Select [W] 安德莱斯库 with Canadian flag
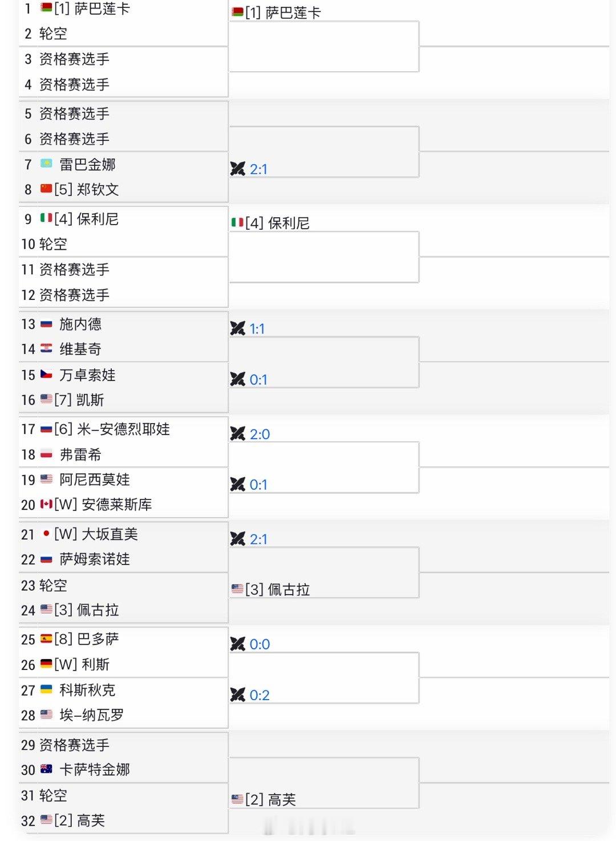The image size is (616, 841). click(x=103, y=505)
